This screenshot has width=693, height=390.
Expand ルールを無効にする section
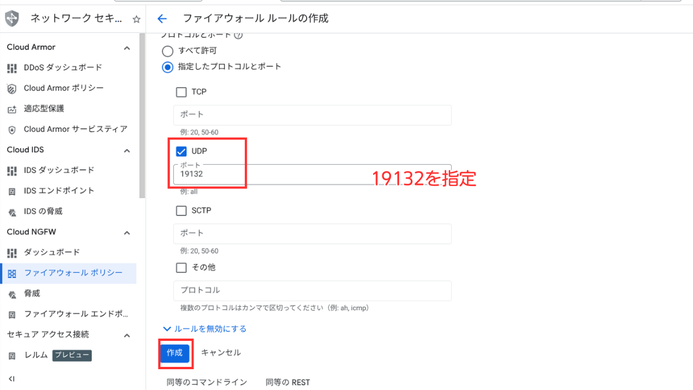coord(205,329)
